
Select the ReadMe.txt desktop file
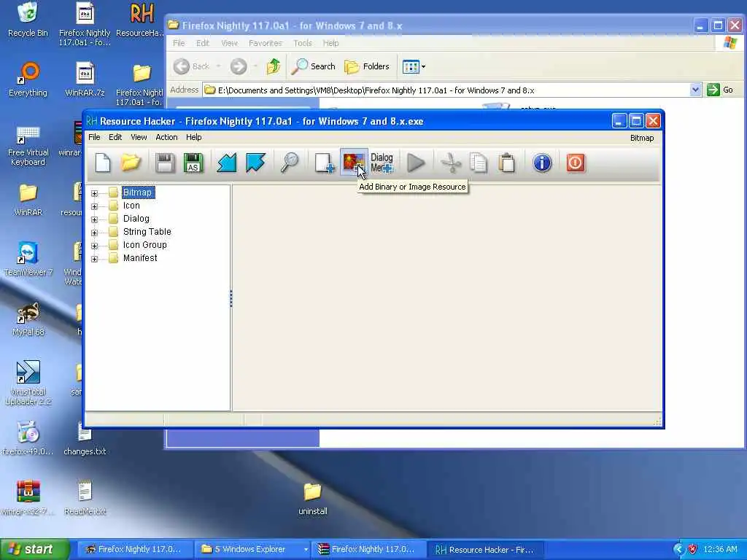pos(85,498)
